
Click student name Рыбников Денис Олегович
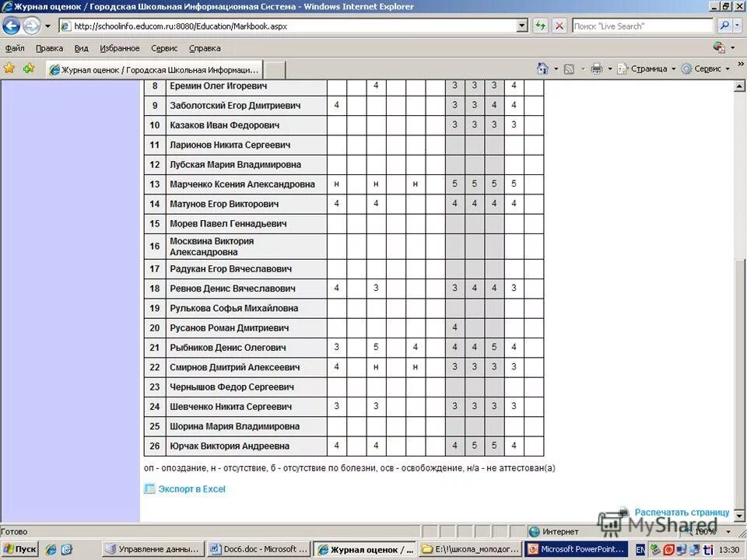pyautogui.click(x=228, y=348)
